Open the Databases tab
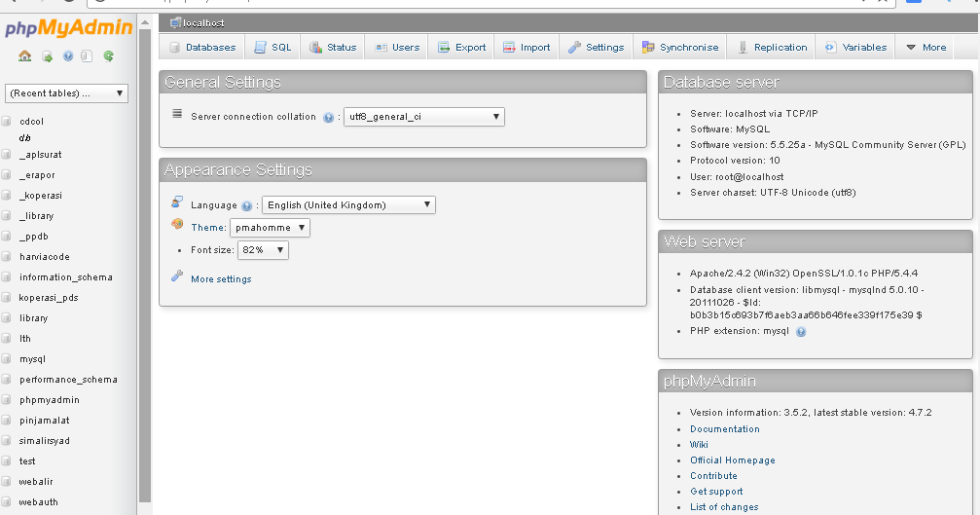This screenshot has width=980, height=515. point(202,48)
